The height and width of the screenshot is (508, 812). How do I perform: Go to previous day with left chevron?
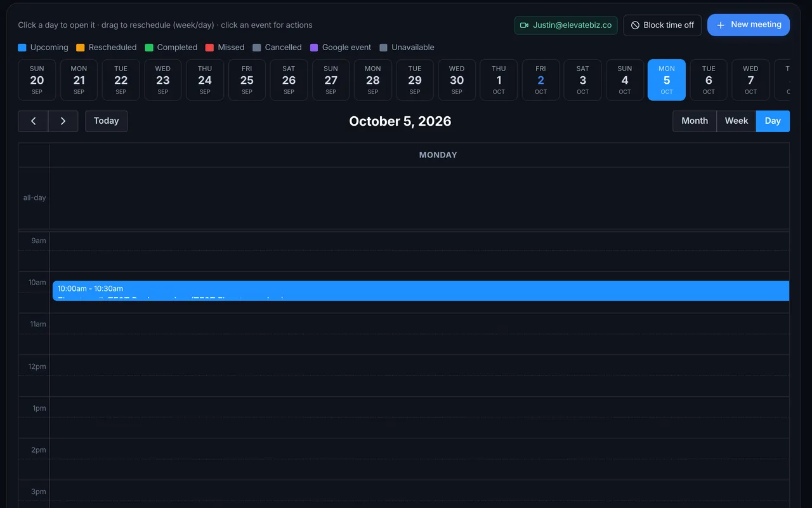(x=33, y=121)
